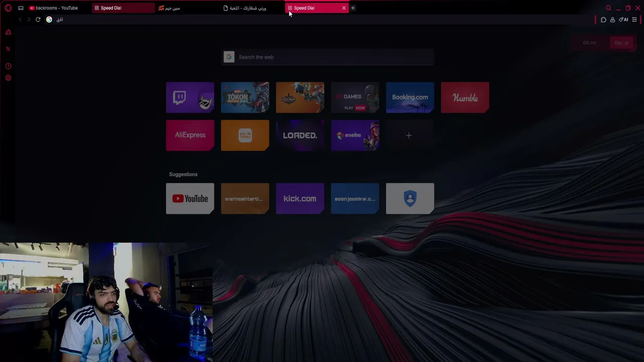Open the Marvel Tokon speed dial tile
The height and width of the screenshot is (362, 644).
tap(245, 98)
